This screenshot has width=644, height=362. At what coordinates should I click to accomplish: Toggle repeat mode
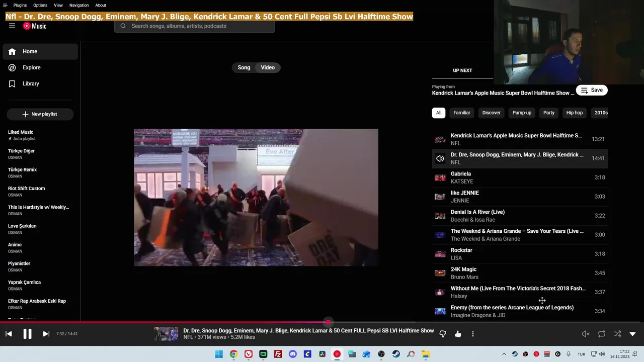pos(602,334)
